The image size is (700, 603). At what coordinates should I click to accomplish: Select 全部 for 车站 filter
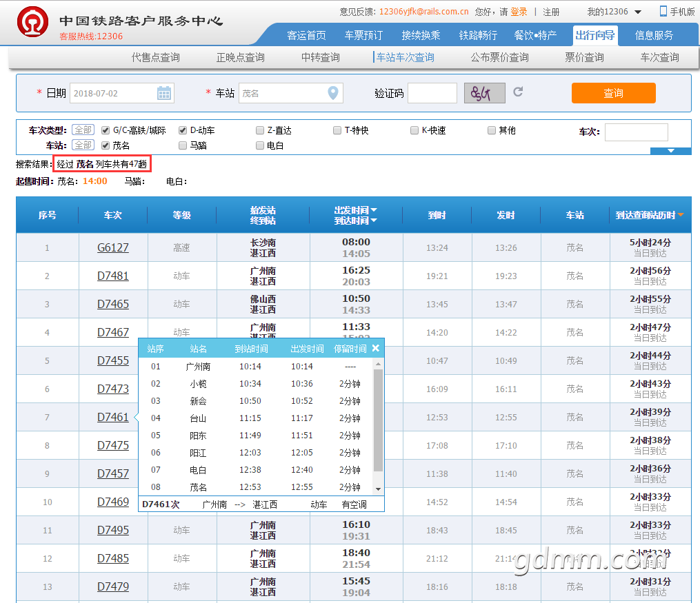[x=83, y=145]
